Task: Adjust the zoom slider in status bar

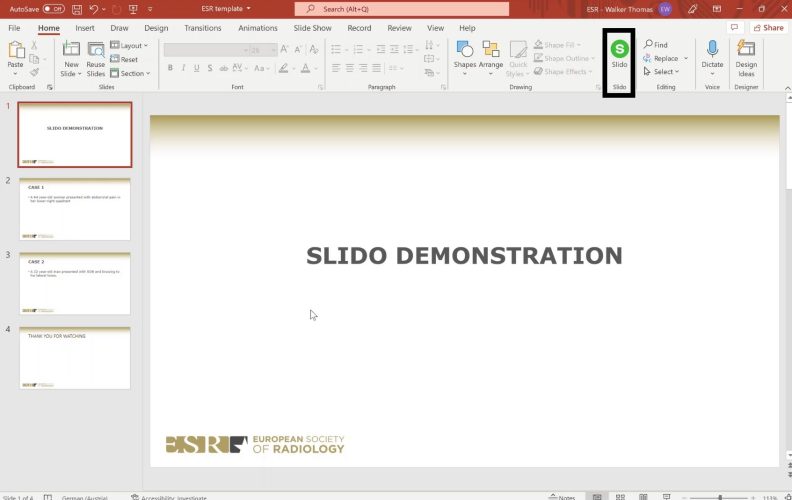Action: coord(719,497)
